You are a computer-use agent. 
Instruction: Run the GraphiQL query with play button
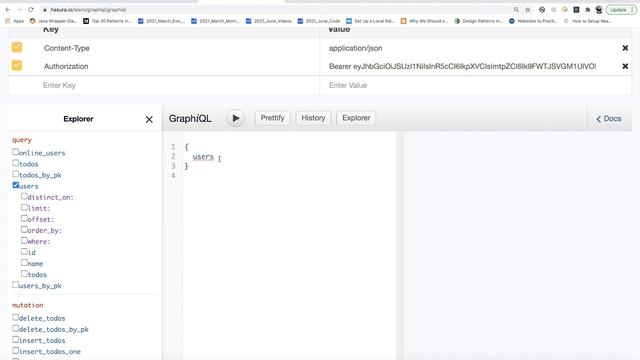236,118
